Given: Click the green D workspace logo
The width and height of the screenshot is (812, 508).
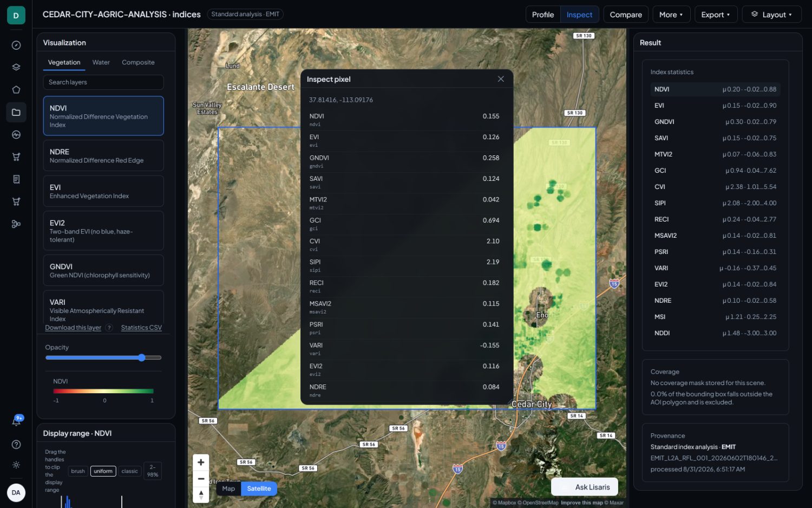Looking at the screenshot, I should click(16, 15).
